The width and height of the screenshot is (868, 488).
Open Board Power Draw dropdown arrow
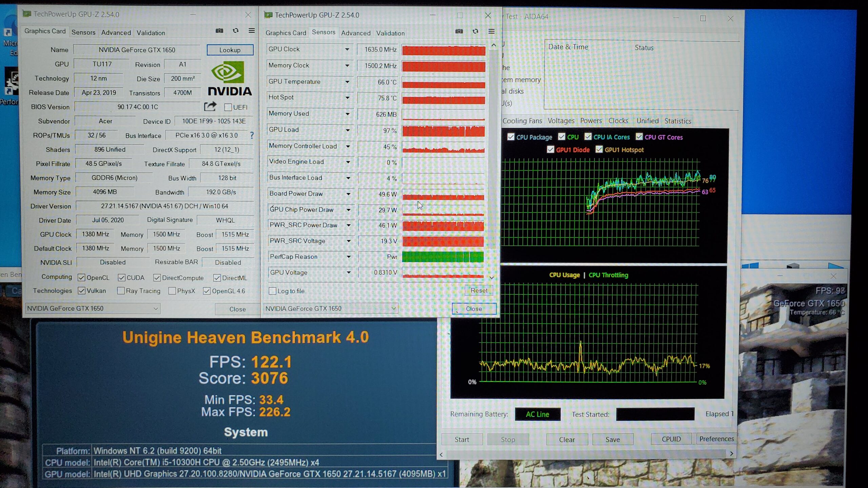point(348,194)
